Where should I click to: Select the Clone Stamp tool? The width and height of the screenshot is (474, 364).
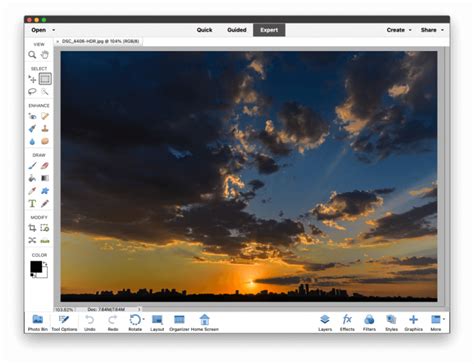coord(45,128)
